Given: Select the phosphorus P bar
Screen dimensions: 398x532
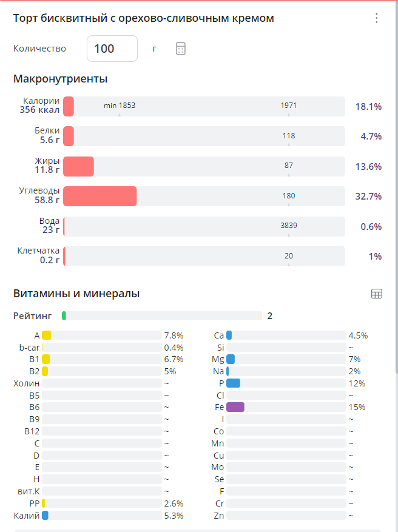Looking at the screenshot, I should 285,383.
